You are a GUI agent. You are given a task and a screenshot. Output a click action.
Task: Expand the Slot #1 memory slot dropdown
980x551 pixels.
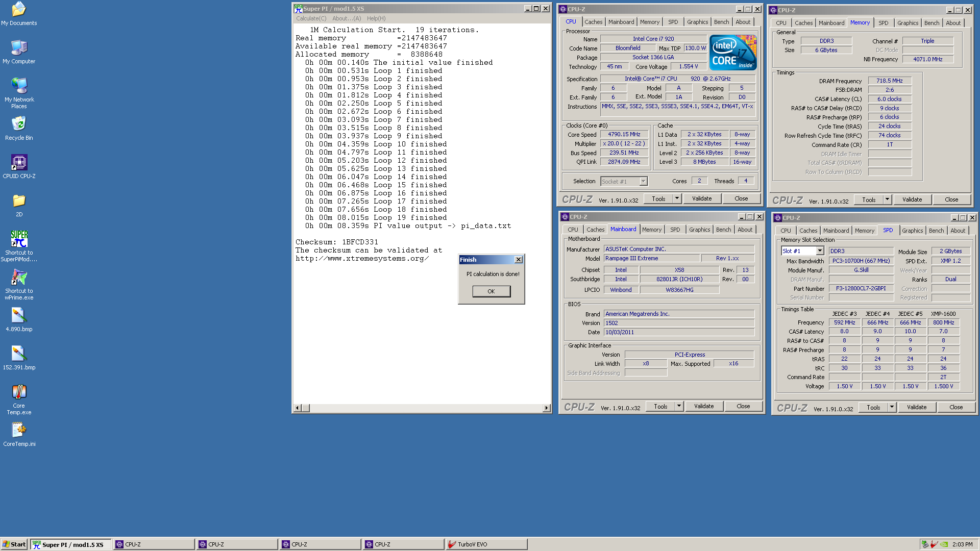820,251
